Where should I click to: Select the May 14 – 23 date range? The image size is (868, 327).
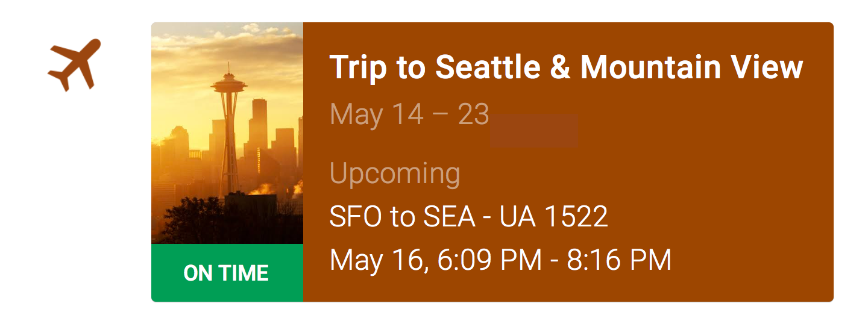click(x=409, y=114)
